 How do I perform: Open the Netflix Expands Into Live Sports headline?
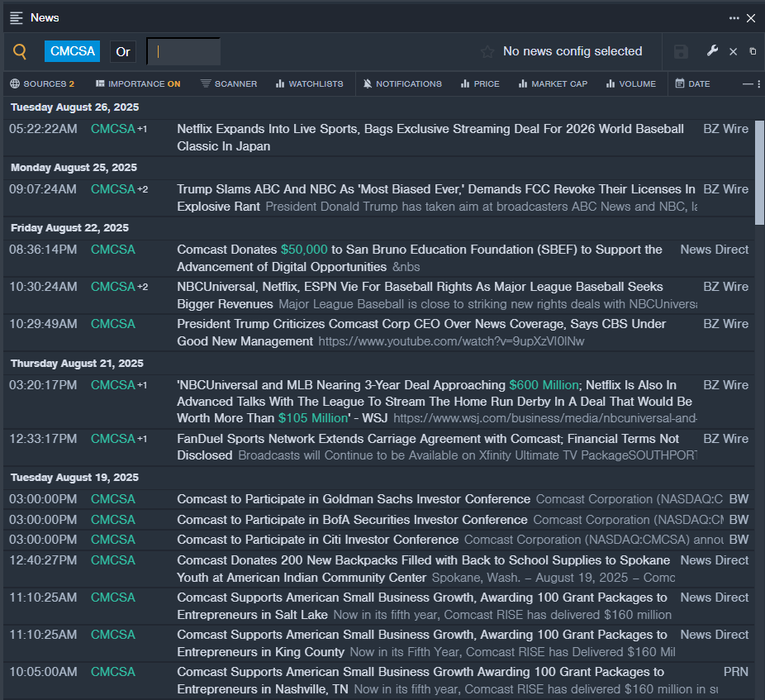(x=430, y=138)
